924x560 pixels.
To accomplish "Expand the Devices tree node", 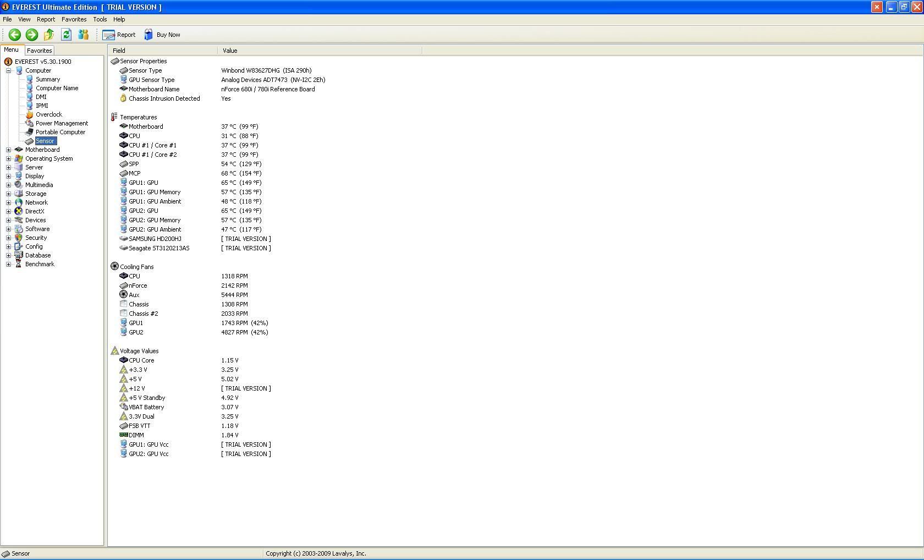I will (9, 220).
